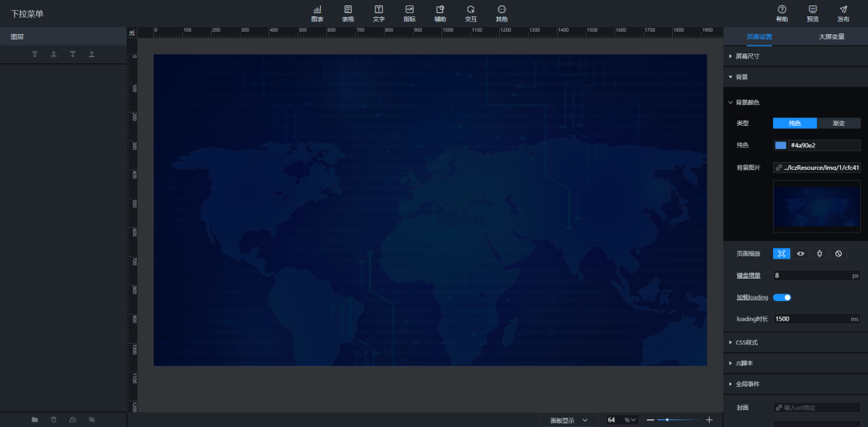868x427 pixels.
Task: Open the 表格 (table) components menu
Action: click(348, 13)
